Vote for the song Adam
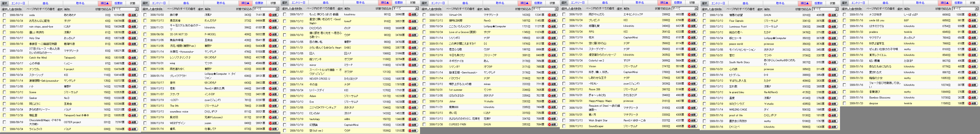The height and width of the screenshot is (134, 980). point(413,96)
